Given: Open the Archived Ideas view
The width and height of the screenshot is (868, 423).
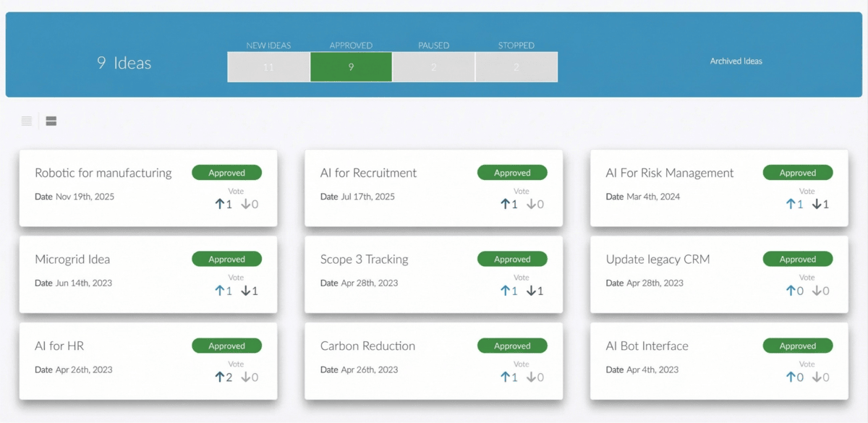Looking at the screenshot, I should 736,61.
